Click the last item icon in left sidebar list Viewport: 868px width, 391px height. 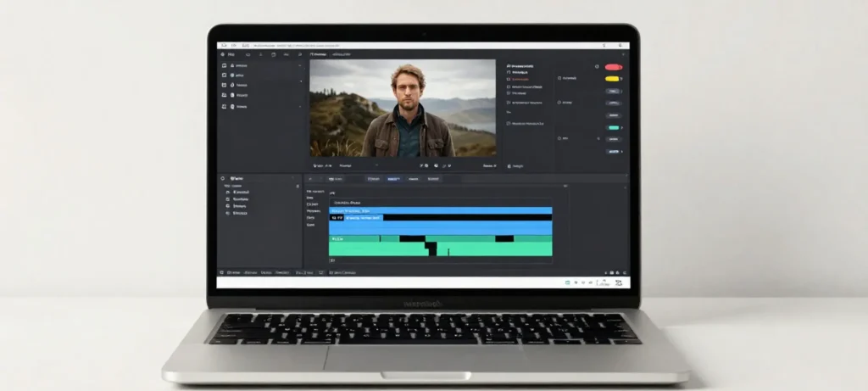[x=225, y=107]
